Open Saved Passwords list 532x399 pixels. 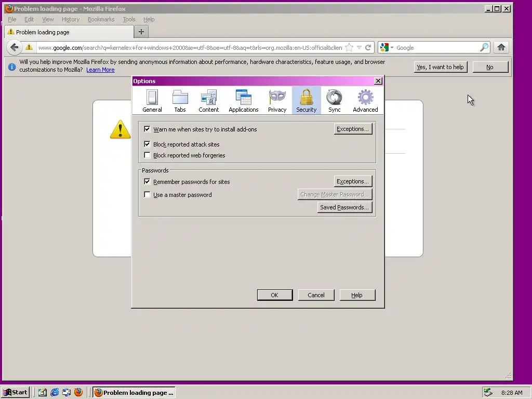pyautogui.click(x=344, y=207)
